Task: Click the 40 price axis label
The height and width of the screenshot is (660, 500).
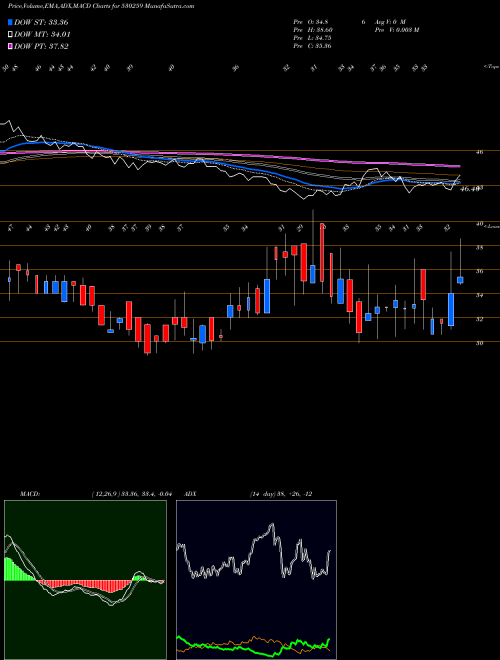Action: coord(479,224)
